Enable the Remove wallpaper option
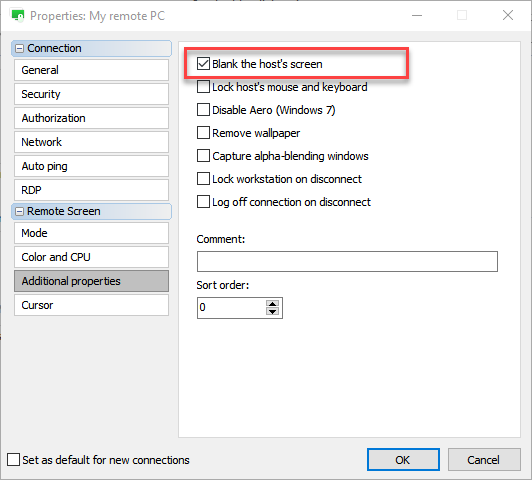This screenshot has width=532, height=480. (x=203, y=133)
